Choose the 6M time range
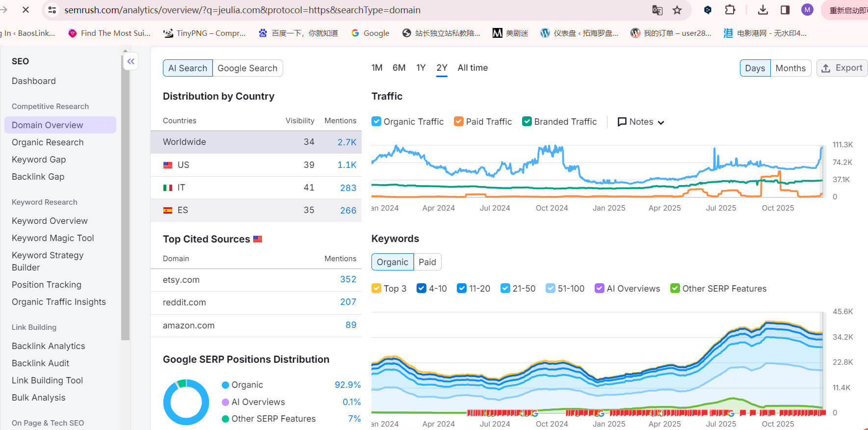The width and height of the screenshot is (868, 430). coord(399,68)
